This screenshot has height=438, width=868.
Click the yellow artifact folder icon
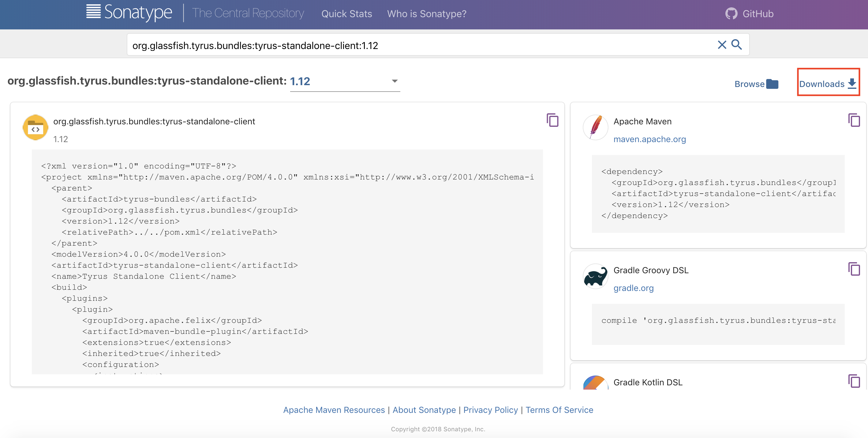pyautogui.click(x=36, y=127)
